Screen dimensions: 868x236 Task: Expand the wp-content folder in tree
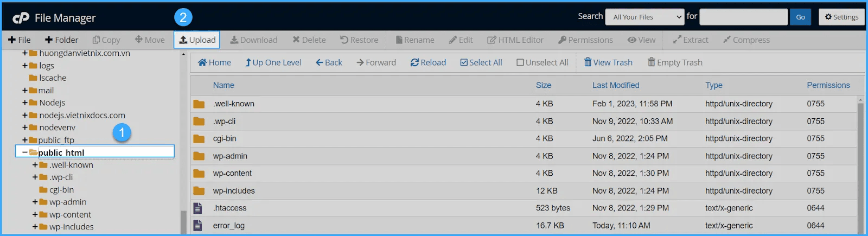coord(35,215)
